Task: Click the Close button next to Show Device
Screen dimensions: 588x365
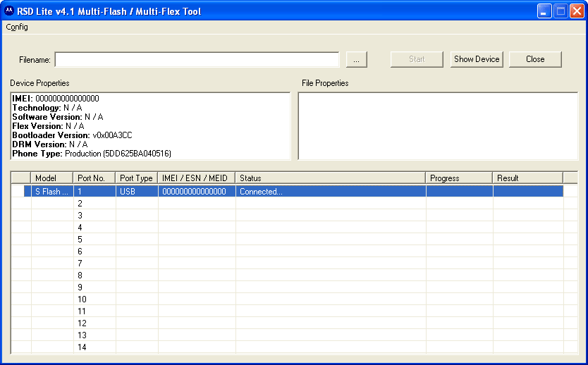Action: (535, 59)
